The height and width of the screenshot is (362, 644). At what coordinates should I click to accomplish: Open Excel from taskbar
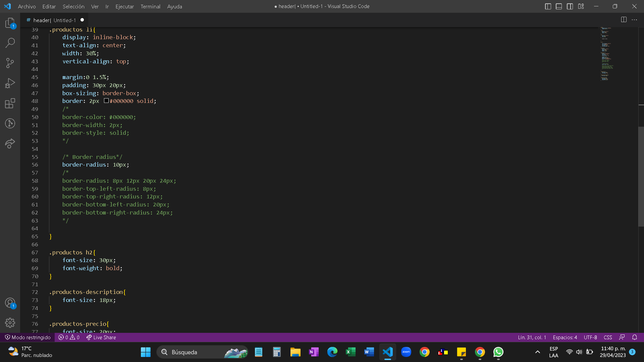(351, 352)
